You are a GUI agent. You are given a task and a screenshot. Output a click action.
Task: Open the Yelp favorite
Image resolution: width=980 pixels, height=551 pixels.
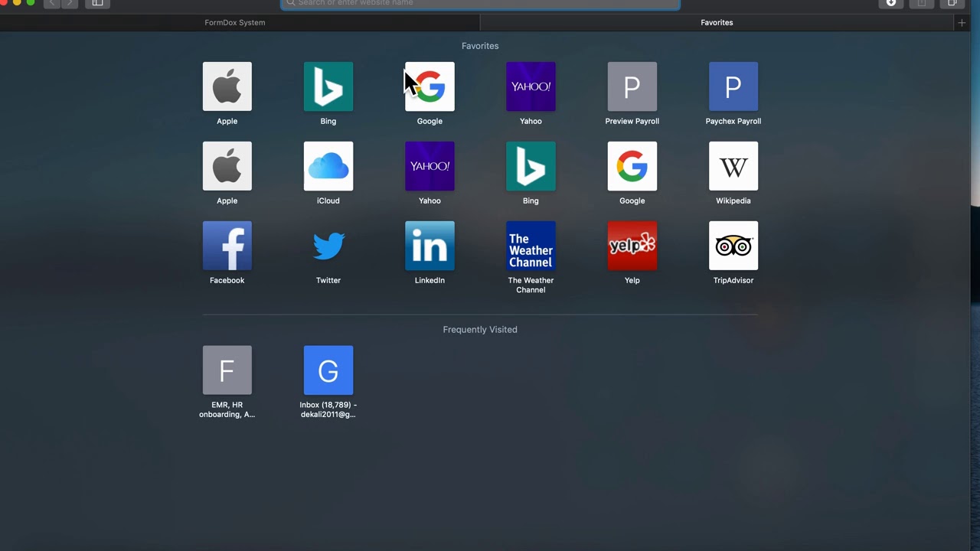coord(632,246)
